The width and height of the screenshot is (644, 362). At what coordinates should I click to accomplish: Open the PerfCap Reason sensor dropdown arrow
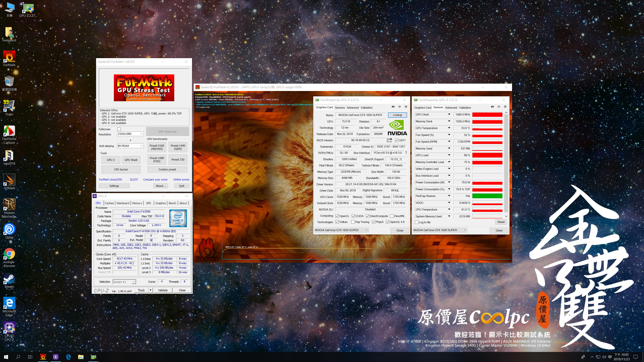(x=449, y=196)
